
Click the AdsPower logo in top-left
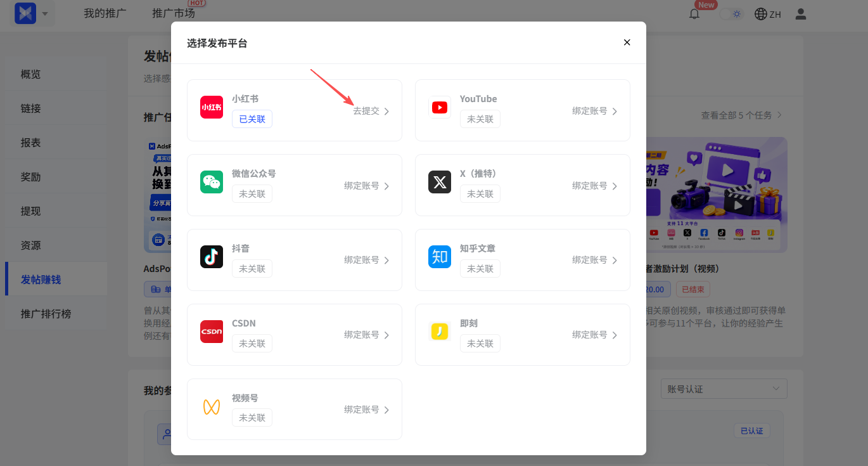point(26,13)
